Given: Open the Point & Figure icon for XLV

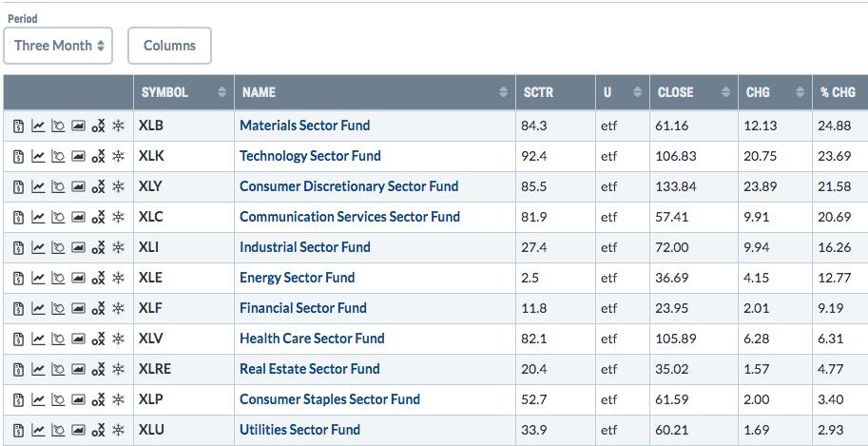Looking at the screenshot, I should [x=98, y=339].
